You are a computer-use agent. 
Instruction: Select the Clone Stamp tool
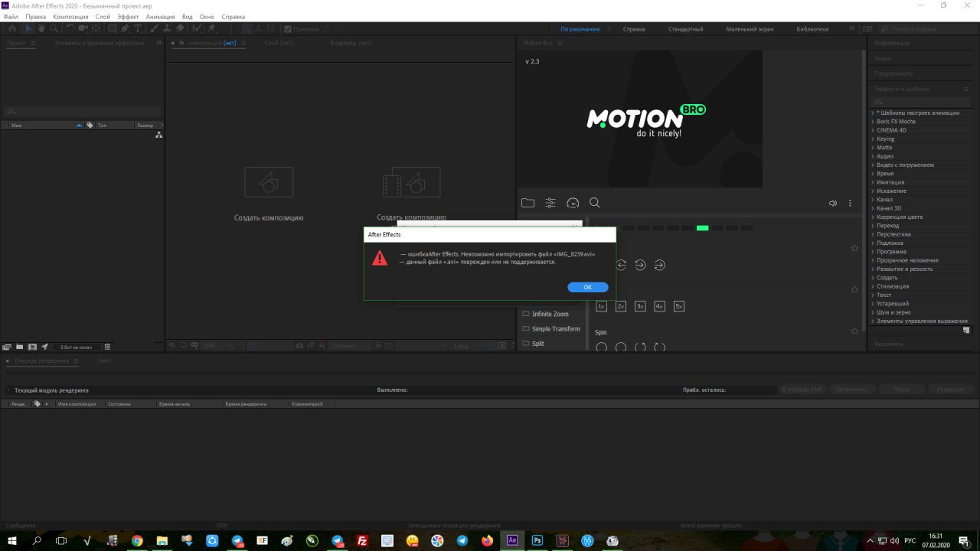168,28
